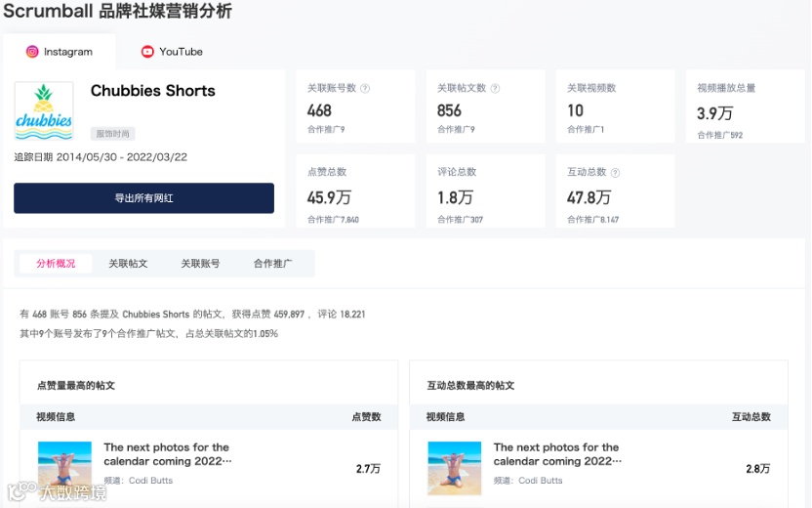Click the 1.8万 评论总数 value
Image resolution: width=812 pixels, height=508 pixels.
[x=455, y=197]
